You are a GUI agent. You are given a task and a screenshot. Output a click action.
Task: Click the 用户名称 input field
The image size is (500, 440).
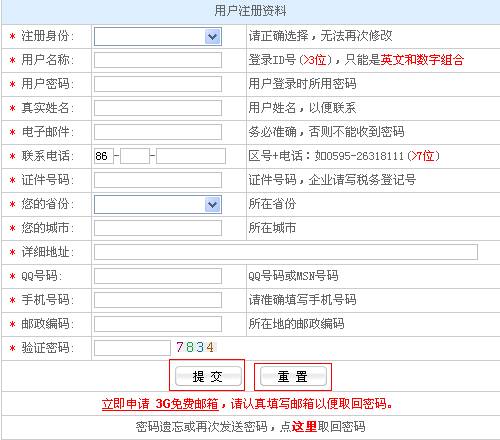[x=158, y=60]
